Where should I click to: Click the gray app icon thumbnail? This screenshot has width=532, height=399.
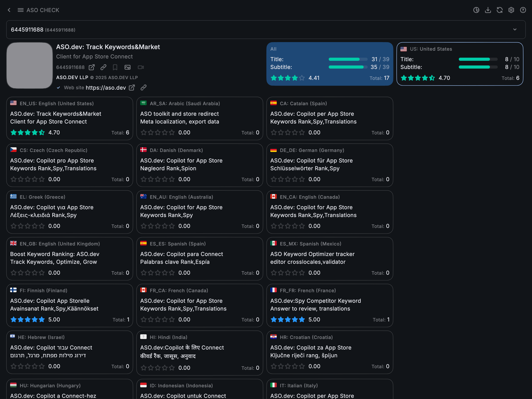pyautogui.click(x=30, y=65)
